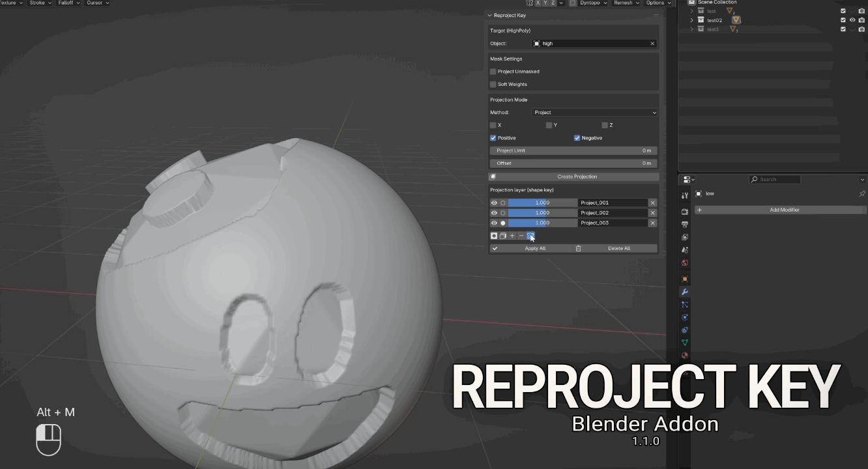
Task: Open the Output properties tab icon
Action: 685,224
